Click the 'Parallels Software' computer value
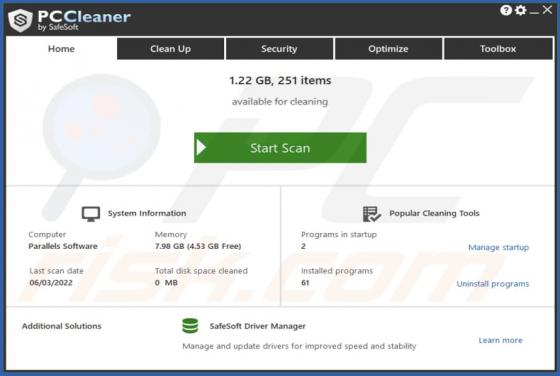 pos(63,246)
